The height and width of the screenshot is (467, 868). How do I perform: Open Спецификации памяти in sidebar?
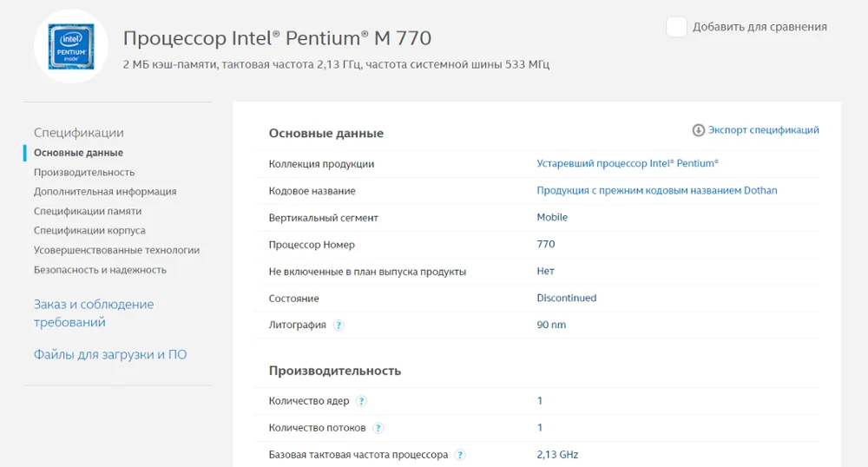click(x=88, y=211)
